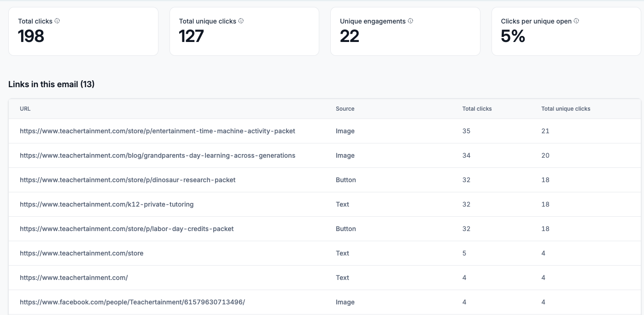Click info icon beside Unique engagements
The height and width of the screenshot is (315, 644).
coord(410,21)
